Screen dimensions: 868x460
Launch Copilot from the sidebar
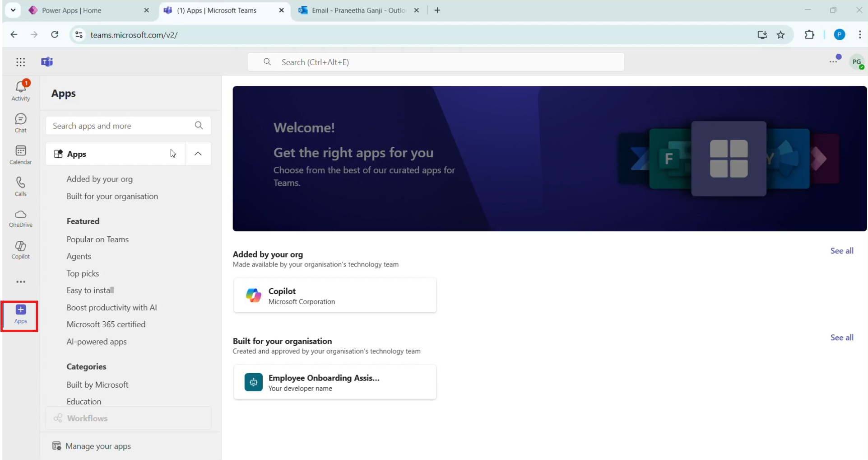[x=21, y=250]
